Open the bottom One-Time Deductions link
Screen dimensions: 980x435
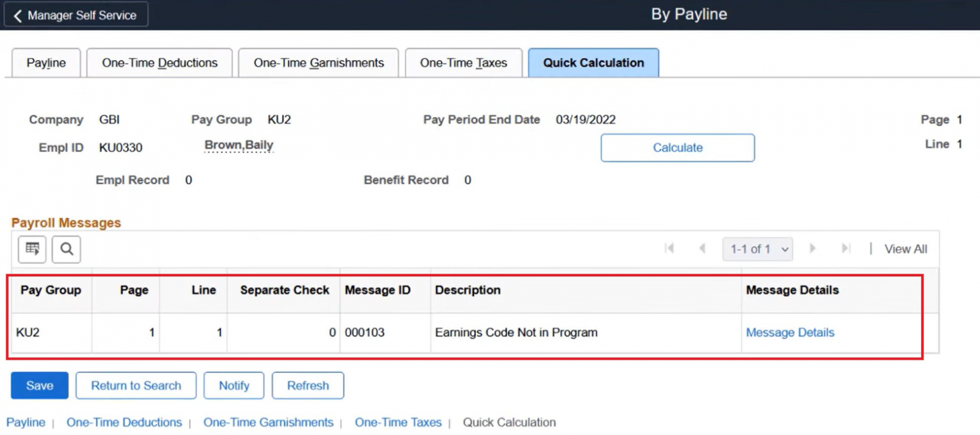point(124,422)
